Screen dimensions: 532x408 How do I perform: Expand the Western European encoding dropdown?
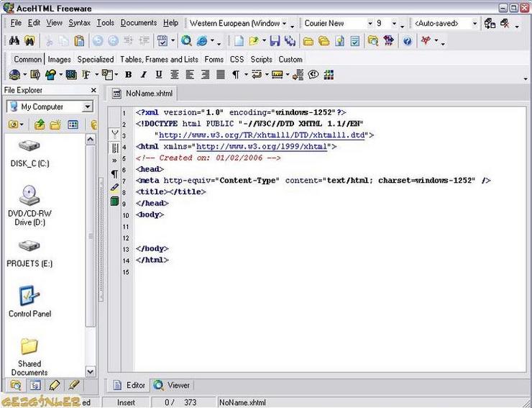pos(284,24)
